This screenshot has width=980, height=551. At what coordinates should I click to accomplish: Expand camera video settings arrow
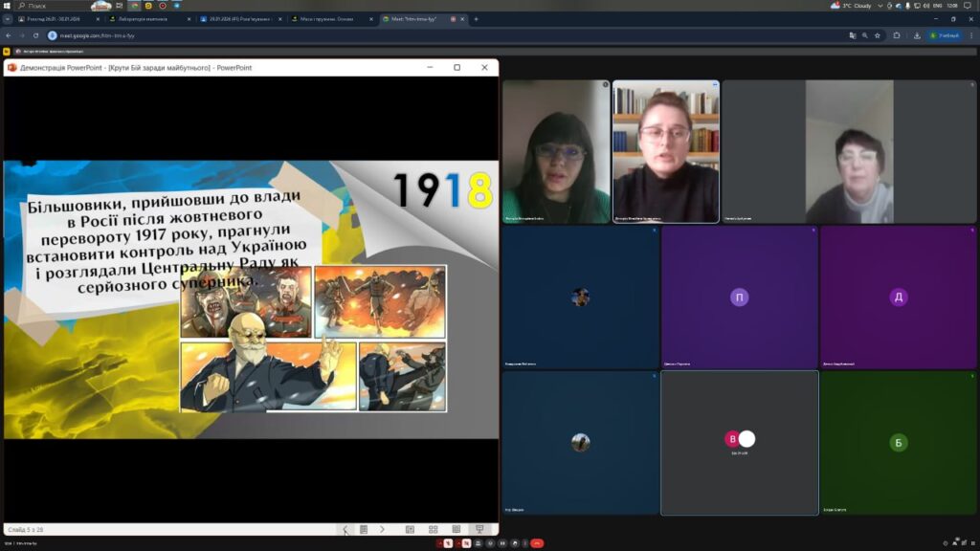(459, 543)
